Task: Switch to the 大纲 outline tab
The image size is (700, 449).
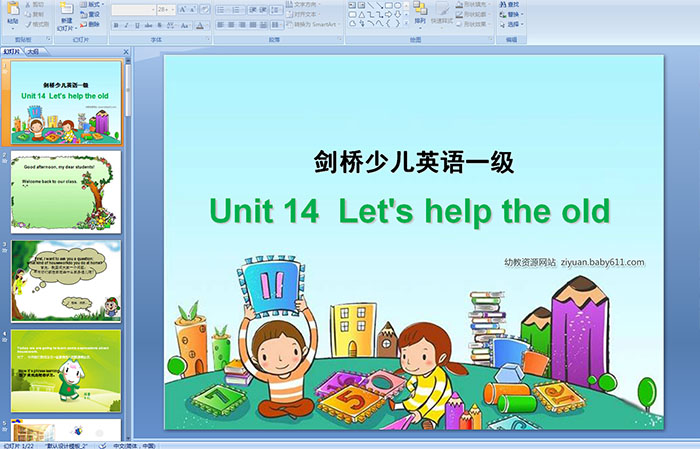Action: pos(33,52)
